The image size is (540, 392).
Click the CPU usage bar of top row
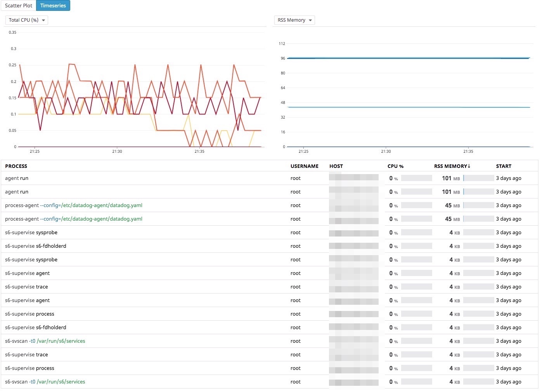[x=416, y=178]
